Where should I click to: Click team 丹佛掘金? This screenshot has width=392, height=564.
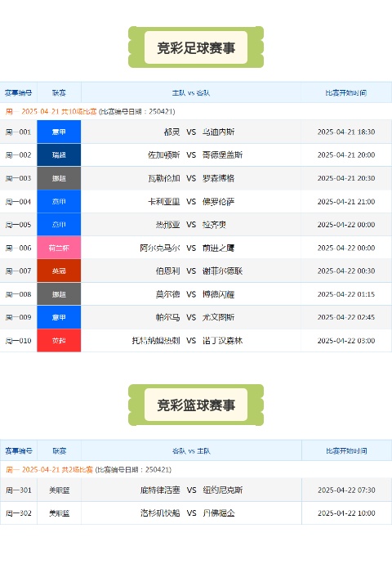219,513
